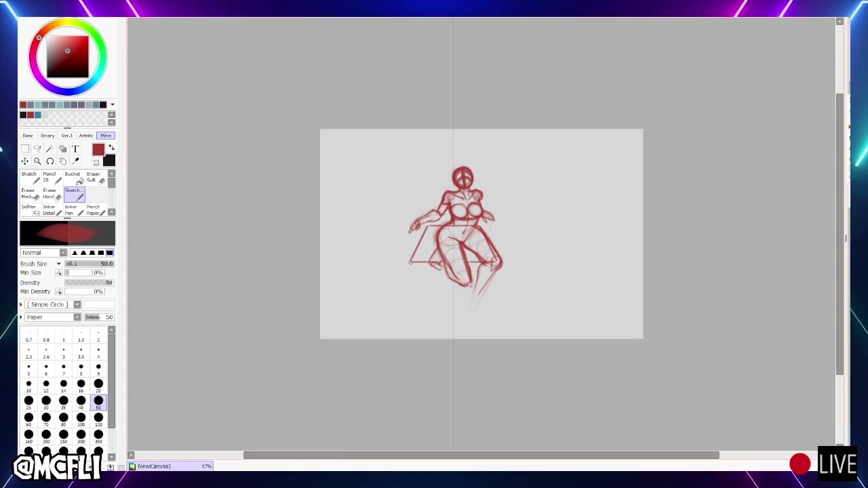Screen dimensions: 868x488
Task: Swap foreground and background colors
Action: tap(111, 148)
